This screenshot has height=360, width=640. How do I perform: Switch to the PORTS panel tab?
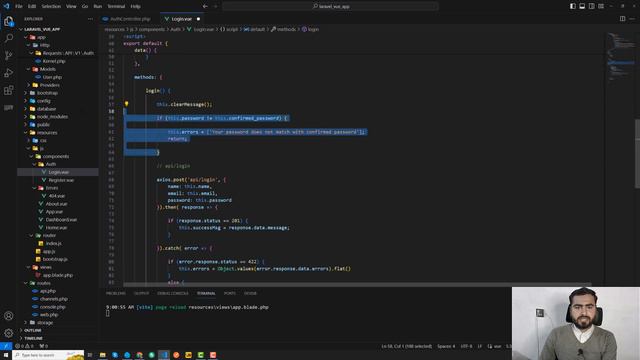tap(230, 293)
